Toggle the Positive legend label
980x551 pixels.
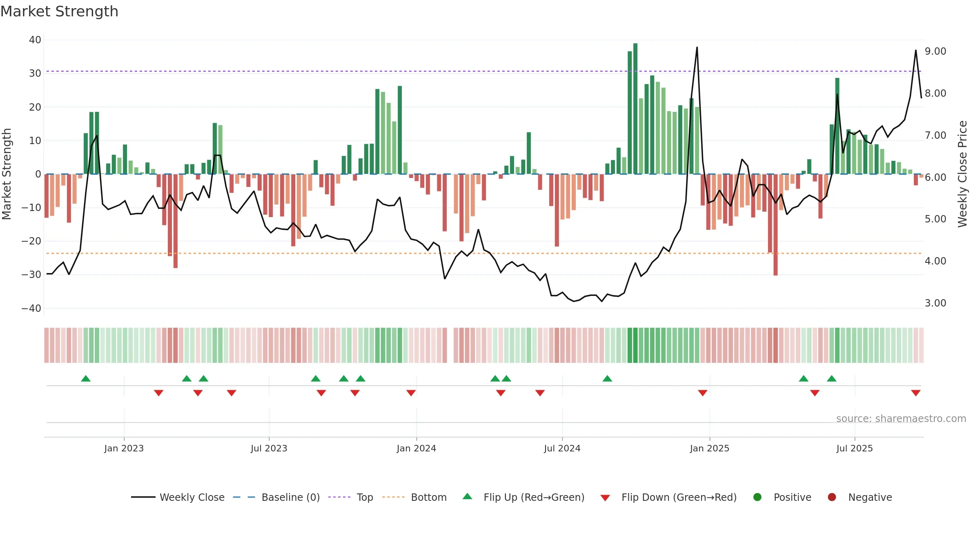point(793,497)
